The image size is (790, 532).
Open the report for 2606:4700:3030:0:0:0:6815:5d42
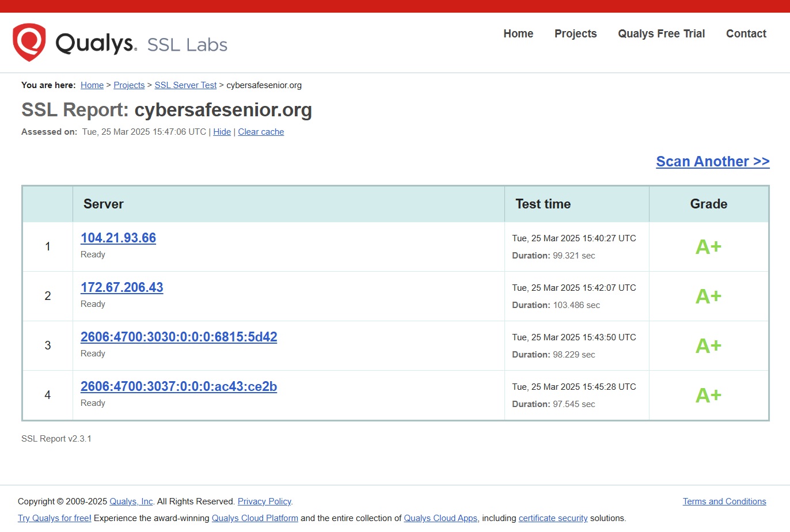tap(178, 336)
